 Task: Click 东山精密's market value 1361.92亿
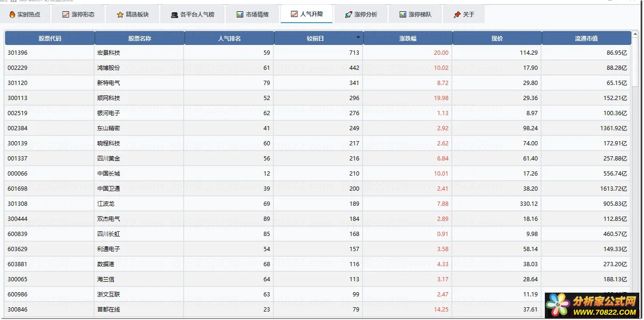coord(614,128)
